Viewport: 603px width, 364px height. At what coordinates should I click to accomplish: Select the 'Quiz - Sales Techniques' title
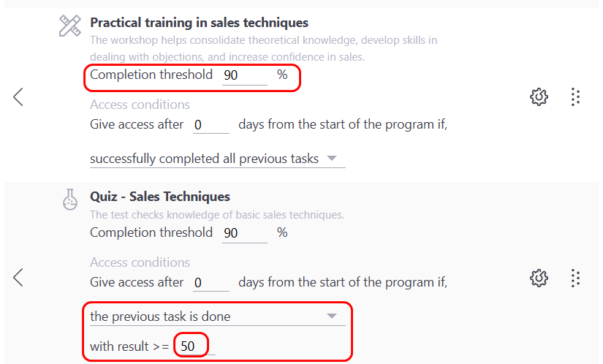(x=160, y=197)
